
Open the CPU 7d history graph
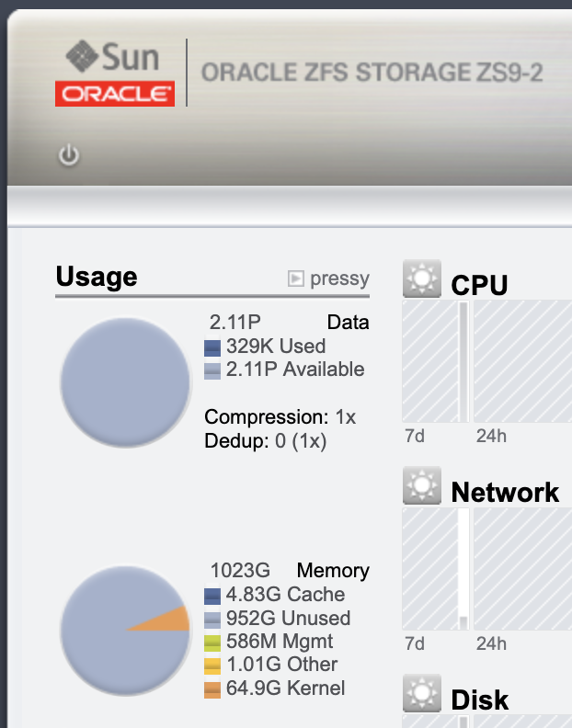pyautogui.click(x=435, y=361)
